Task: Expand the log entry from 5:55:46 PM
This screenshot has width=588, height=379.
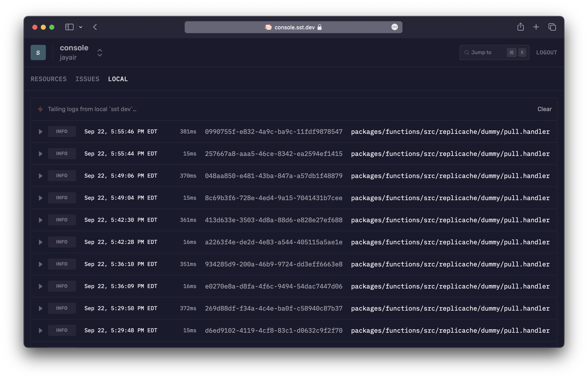Action: pyautogui.click(x=41, y=132)
